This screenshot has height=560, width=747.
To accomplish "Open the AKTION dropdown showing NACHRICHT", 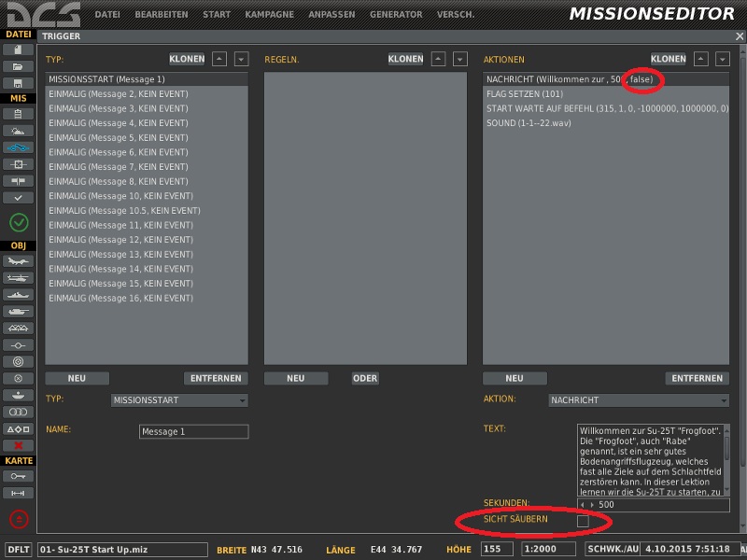I will [639, 400].
